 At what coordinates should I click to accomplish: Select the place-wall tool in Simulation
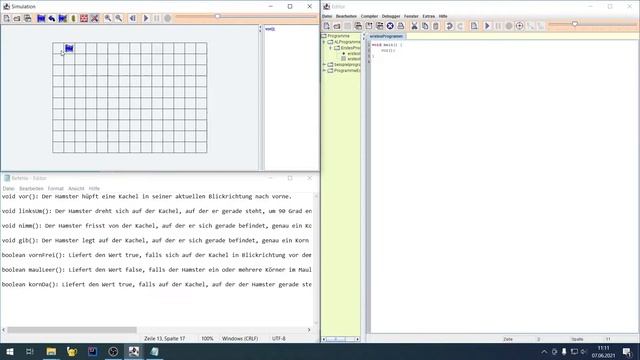coord(84,18)
